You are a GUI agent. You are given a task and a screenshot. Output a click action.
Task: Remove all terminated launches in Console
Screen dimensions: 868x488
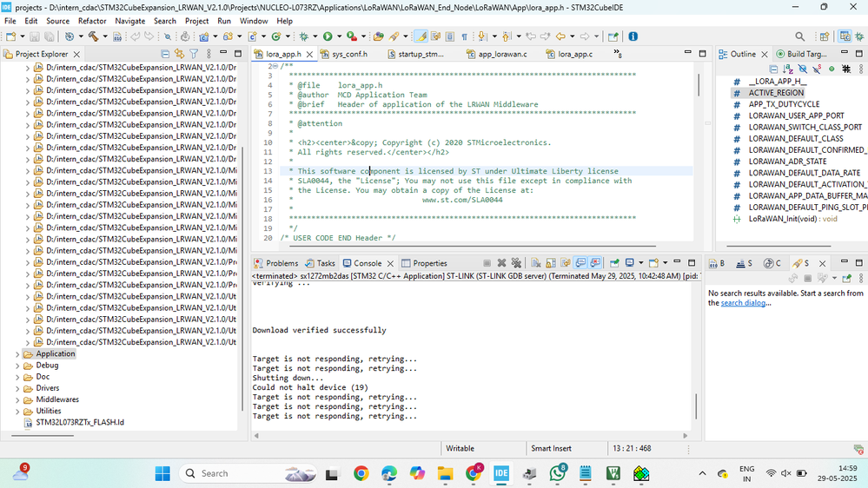[x=515, y=263]
